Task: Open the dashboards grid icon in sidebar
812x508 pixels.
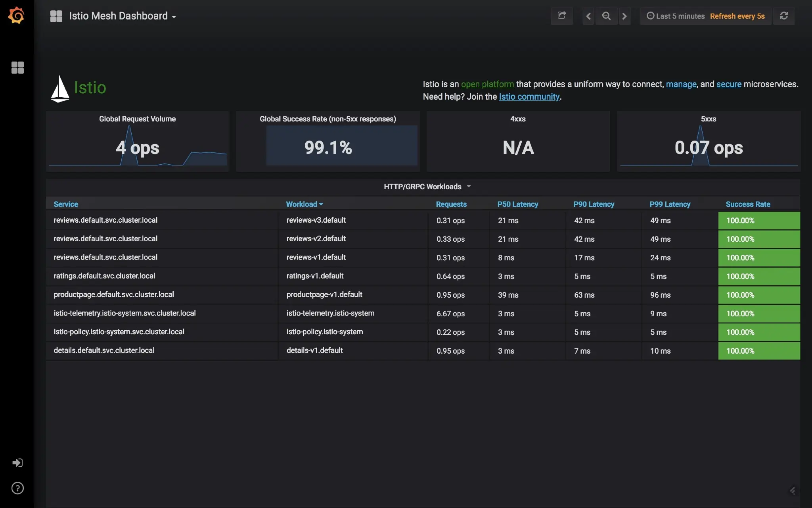Action: pyautogui.click(x=17, y=67)
